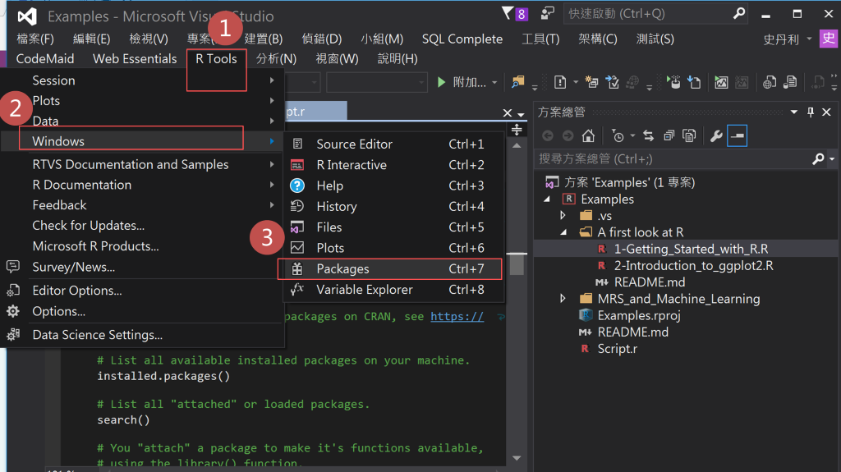Viewport: 841px width, 472px height.
Task: Expand the MRS_and_Machine_Learning folder
Action: pos(563,298)
